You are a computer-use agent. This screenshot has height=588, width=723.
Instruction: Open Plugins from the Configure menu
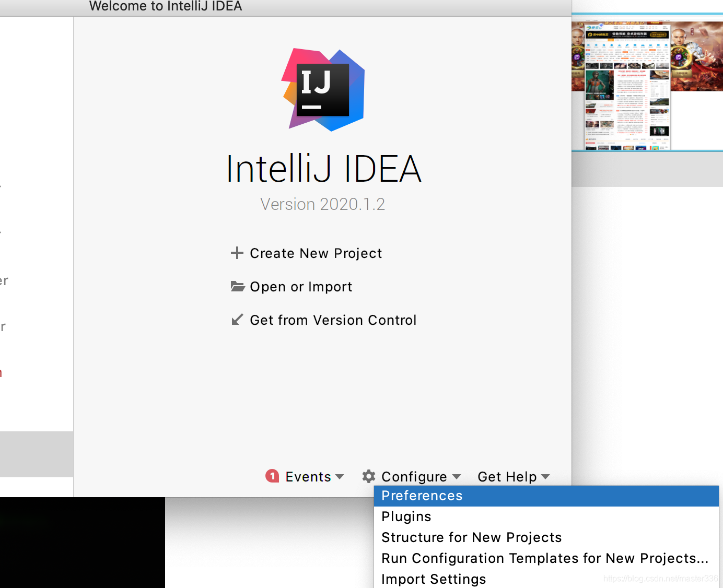pos(546,517)
